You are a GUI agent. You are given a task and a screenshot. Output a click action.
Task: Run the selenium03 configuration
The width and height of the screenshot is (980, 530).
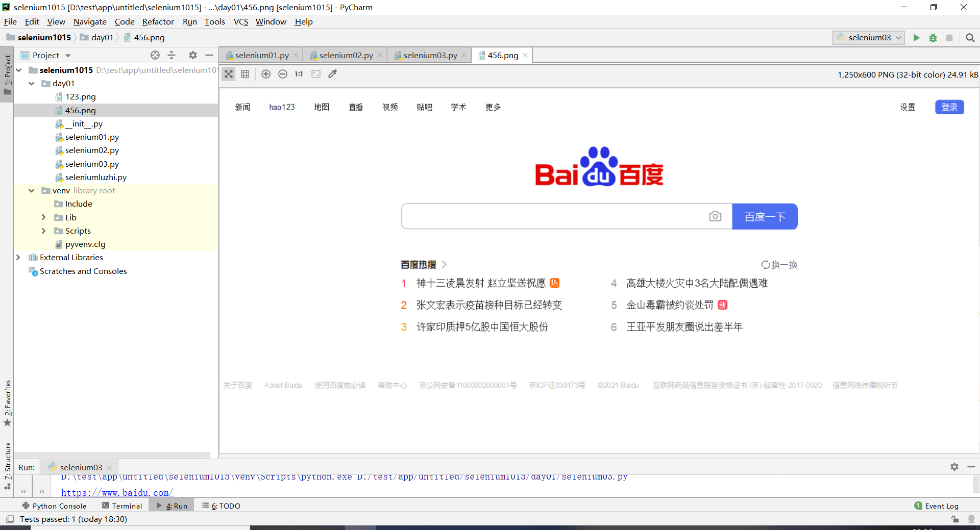coord(916,38)
